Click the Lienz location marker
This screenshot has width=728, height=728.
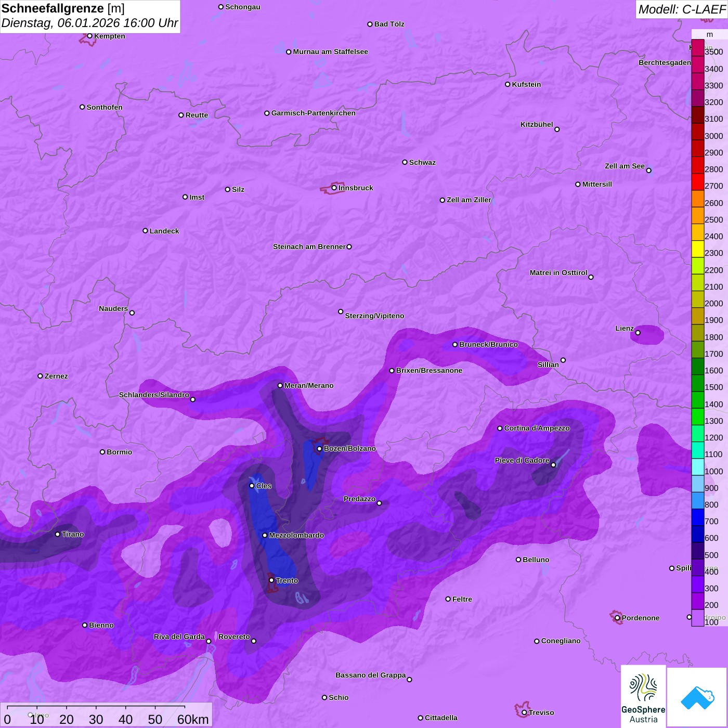coord(638,333)
